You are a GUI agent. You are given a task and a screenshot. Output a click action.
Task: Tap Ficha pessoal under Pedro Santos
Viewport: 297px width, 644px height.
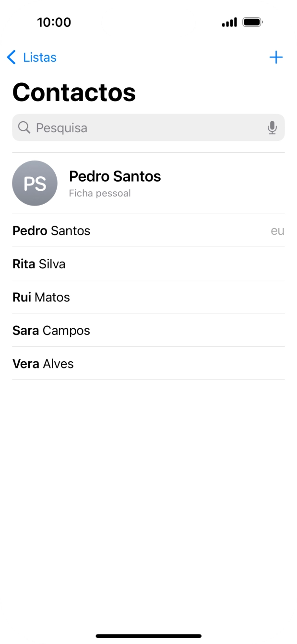point(99,193)
